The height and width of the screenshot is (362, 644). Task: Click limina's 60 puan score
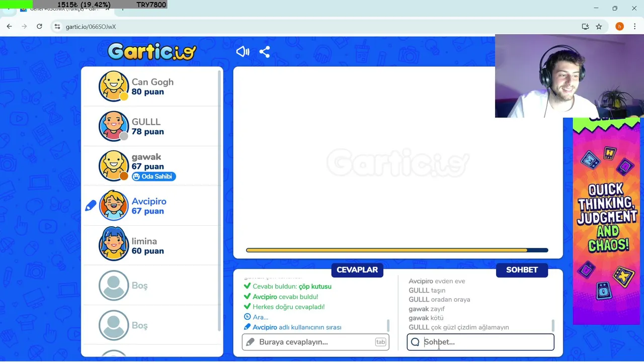(147, 251)
